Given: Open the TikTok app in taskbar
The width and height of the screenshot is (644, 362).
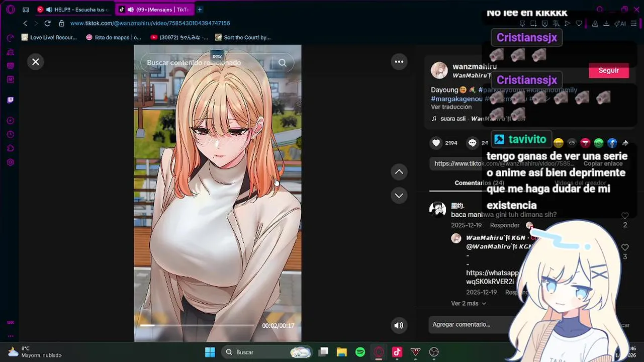Looking at the screenshot, I should click(x=397, y=352).
